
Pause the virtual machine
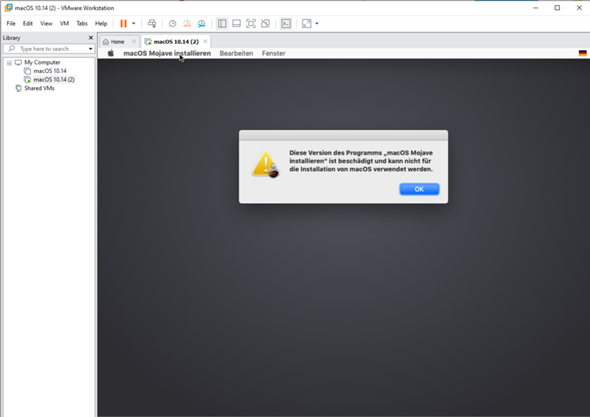(x=123, y=23)
